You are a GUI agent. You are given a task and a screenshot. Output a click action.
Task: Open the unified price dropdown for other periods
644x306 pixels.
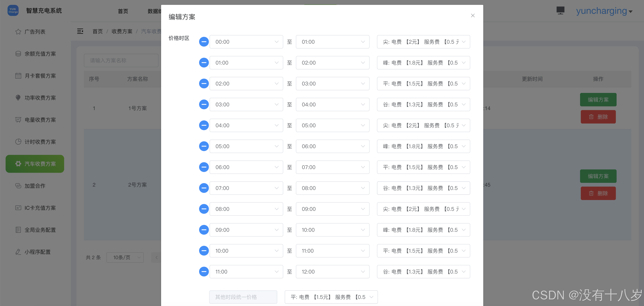tap(331, 297)
